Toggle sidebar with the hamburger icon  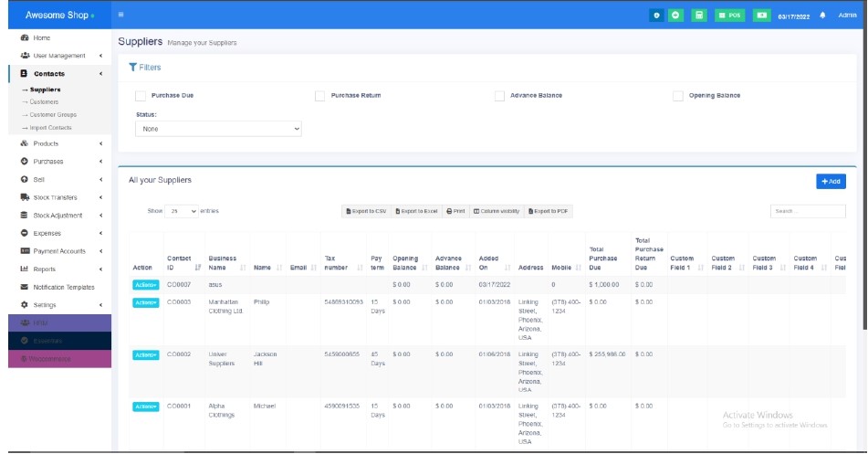[121, 16]
